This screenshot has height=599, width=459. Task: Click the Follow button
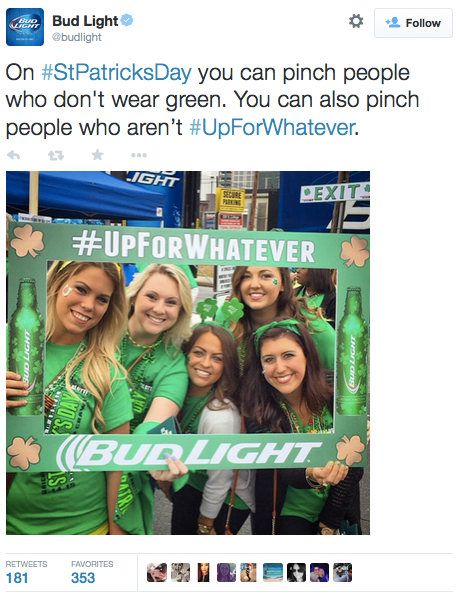(x=413, y=23)
